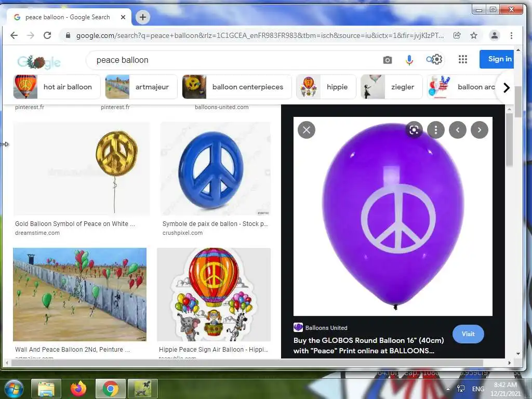Show more filter chips arrow
This screenshot has height=399, width=532.
[x=506, y=87]
